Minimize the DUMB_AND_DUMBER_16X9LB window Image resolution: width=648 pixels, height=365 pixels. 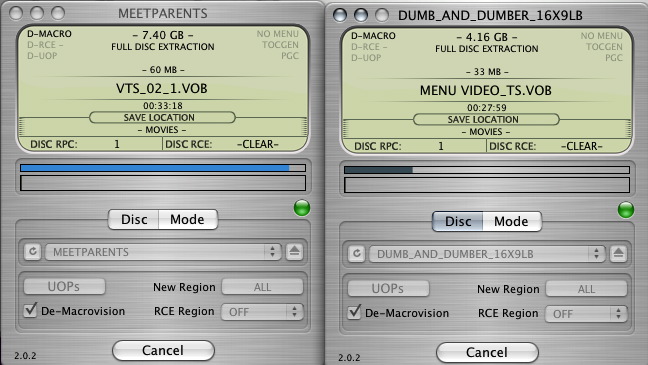pos(361,15)
